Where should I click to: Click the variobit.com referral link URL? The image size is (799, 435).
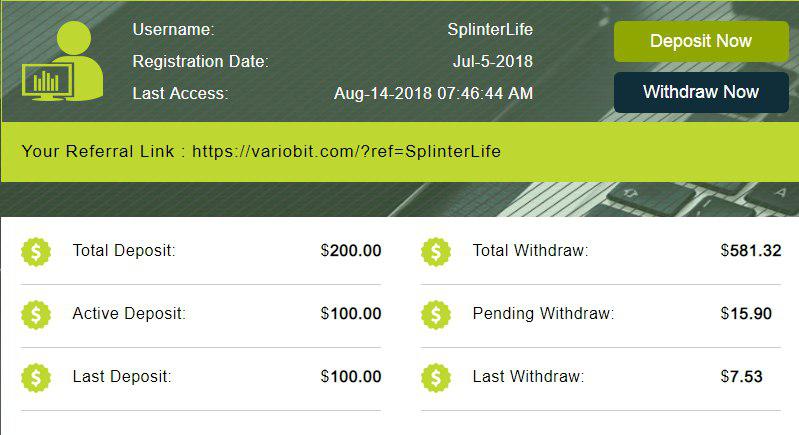coord(347,151)
